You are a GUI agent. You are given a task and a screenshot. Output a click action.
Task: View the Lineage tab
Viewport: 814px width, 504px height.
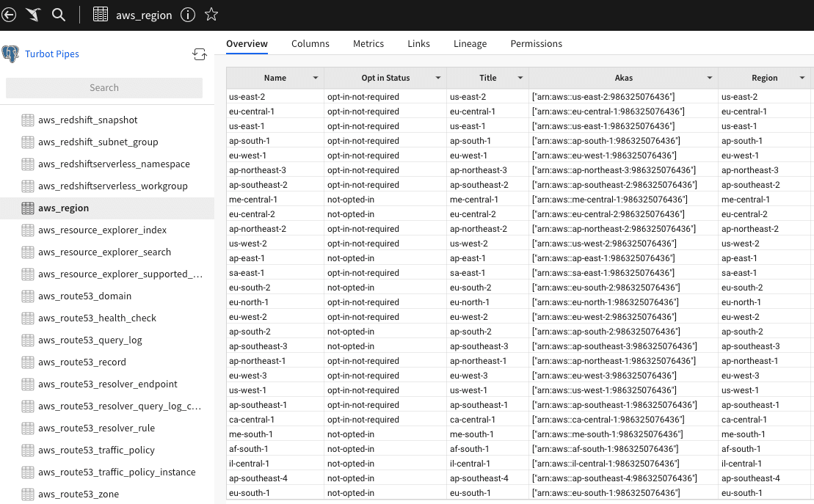point(470,43)
